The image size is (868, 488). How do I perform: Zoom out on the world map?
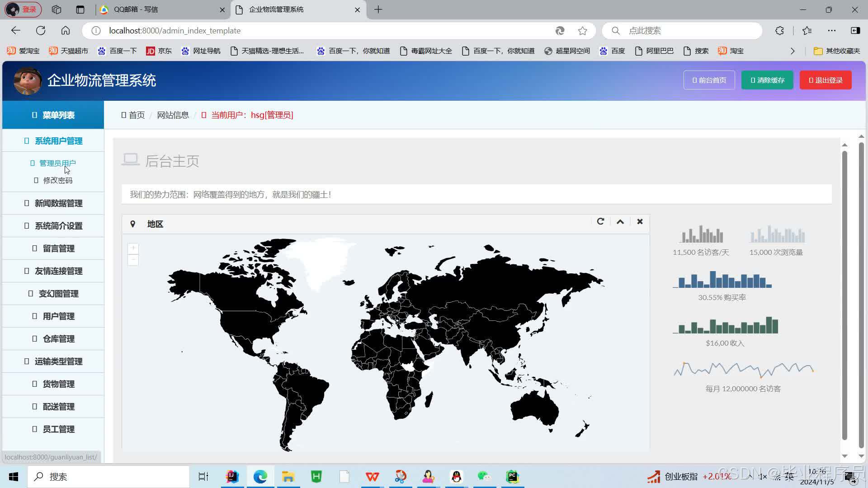pyautogui.click(x=133, y=260)
